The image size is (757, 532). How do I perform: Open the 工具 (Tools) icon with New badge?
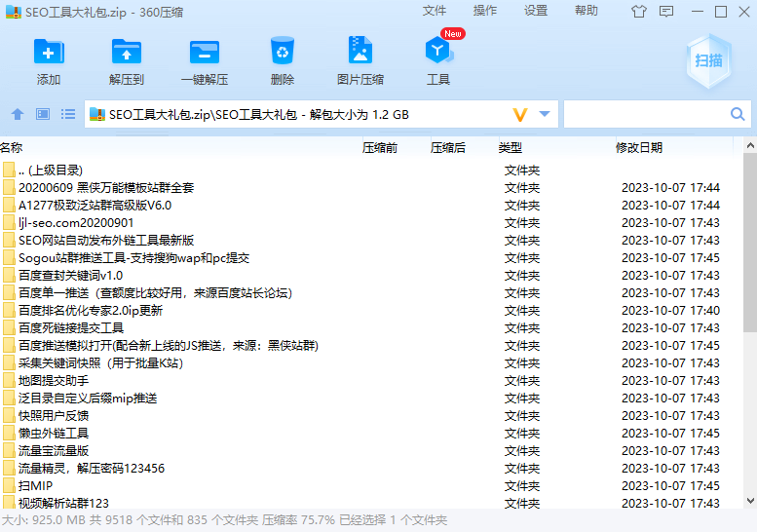[438, 51]
